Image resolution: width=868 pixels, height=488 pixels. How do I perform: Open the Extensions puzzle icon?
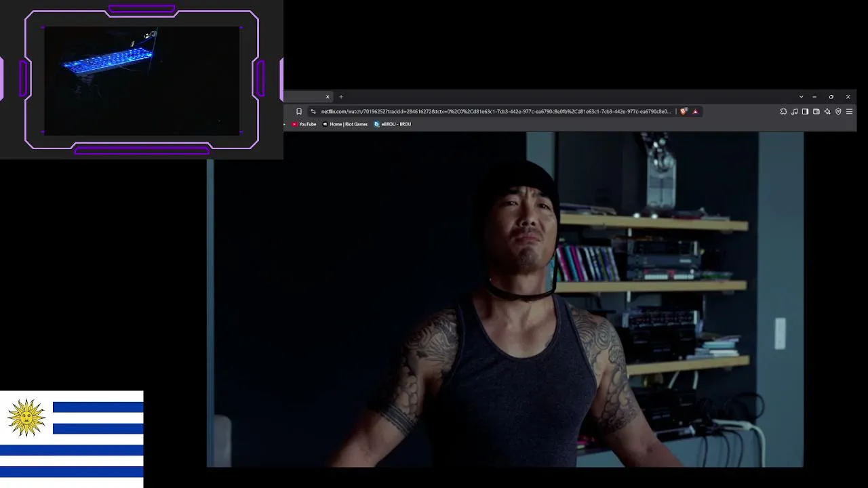click(x=783, y=112)
